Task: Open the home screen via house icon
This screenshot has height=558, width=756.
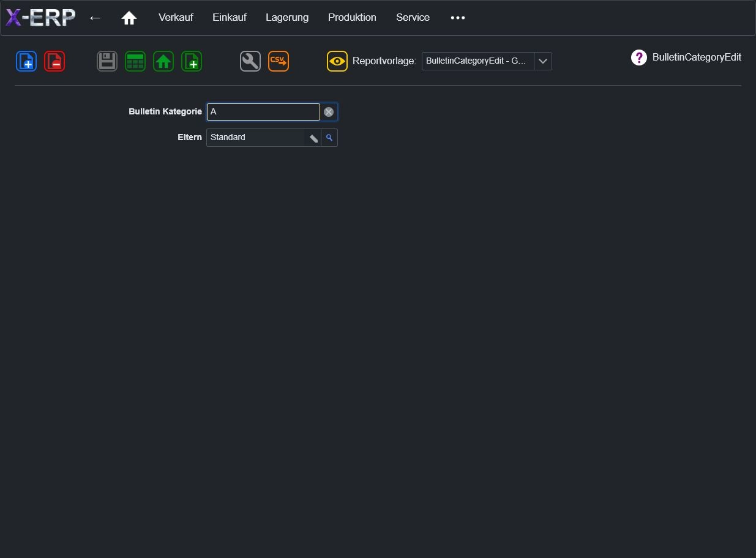Action: (x=129, y=18)
